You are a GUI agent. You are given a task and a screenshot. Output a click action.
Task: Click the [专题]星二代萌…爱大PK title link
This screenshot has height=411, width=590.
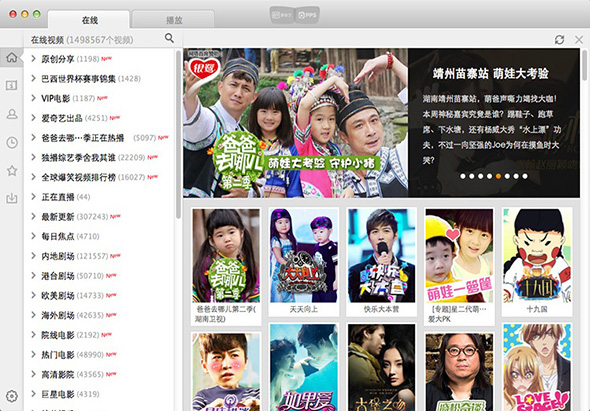457,314
